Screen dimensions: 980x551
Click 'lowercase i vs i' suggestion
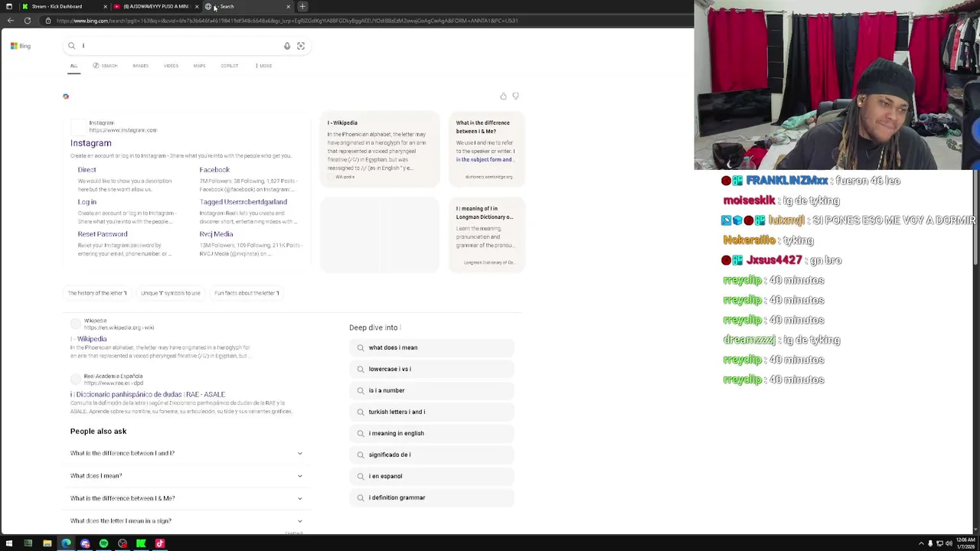point(432,369)
